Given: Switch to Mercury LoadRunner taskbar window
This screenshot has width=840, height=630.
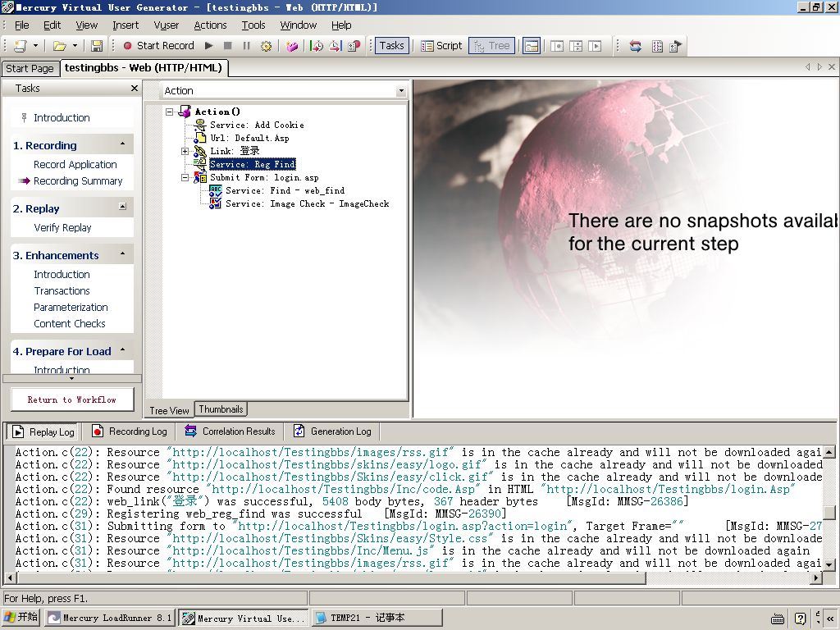Looking at the screenshot, I should coord(109,618).
